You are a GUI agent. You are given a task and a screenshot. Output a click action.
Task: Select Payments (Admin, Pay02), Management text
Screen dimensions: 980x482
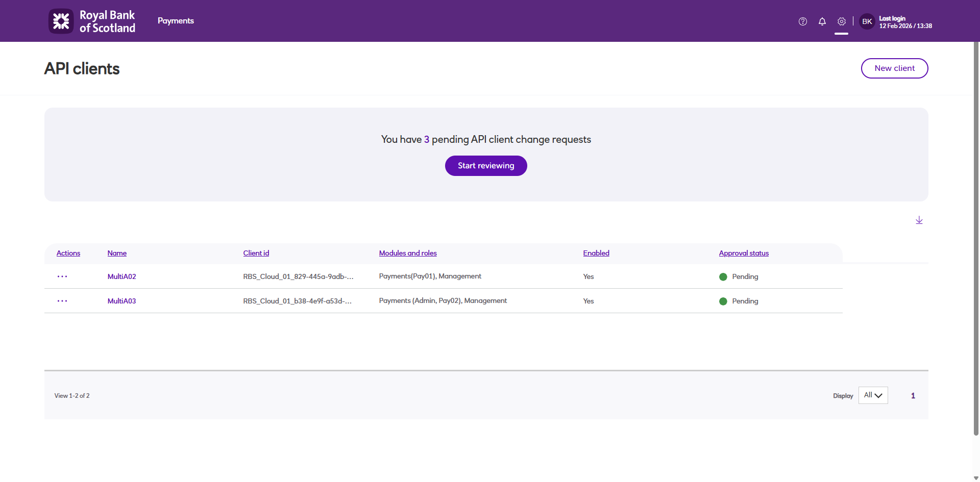click(x=443, y=300)
